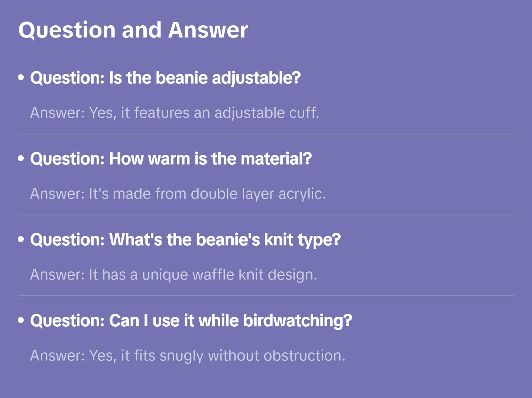
Task: Click the waffle knit design answer
Action: pos(173,275)
